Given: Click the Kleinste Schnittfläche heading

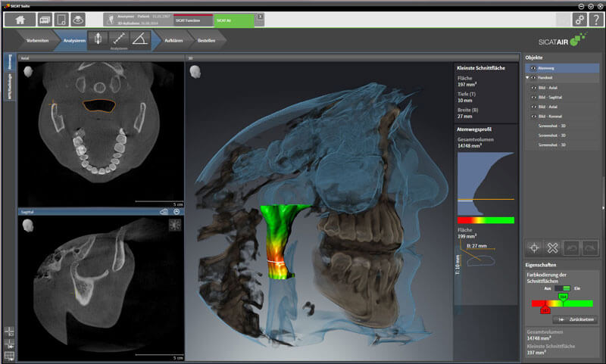Looking at the screenshot, I should 481,68.
